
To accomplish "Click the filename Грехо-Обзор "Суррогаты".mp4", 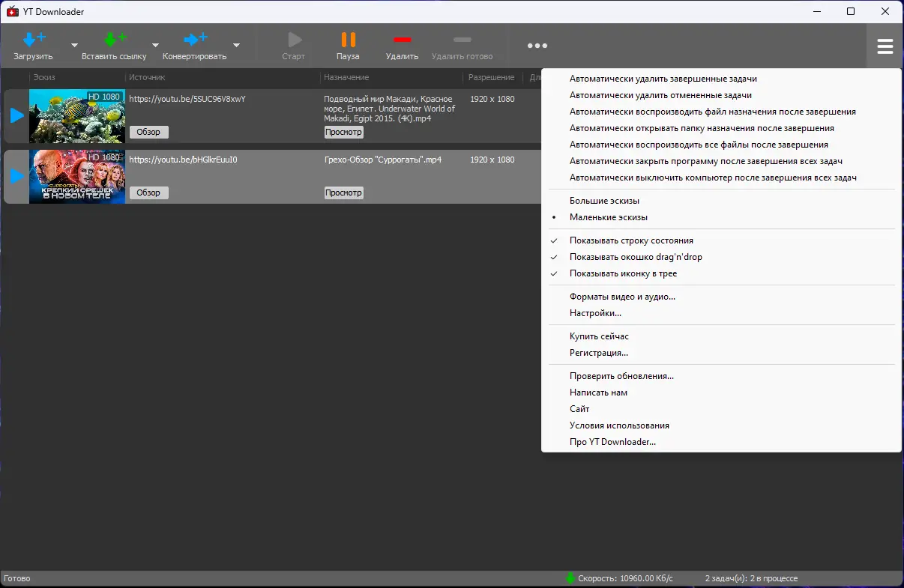I will tap(383, 160).
